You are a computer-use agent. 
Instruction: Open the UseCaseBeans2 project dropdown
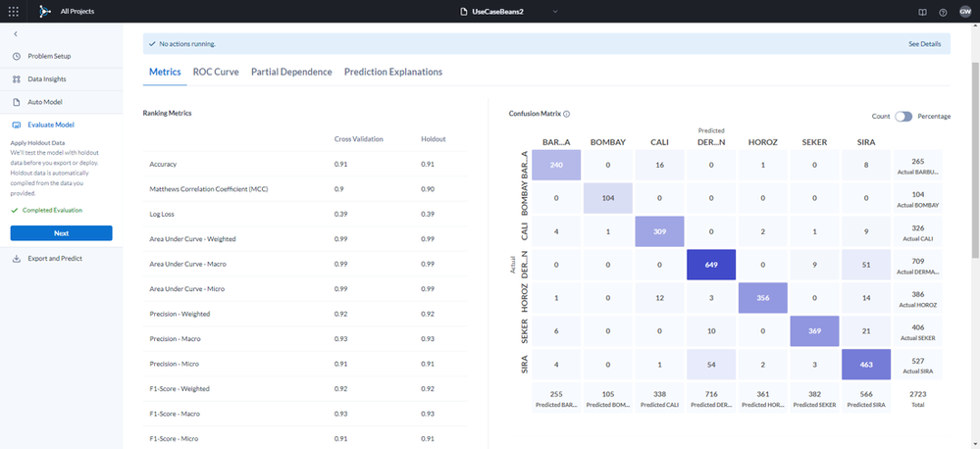[555, 11]
